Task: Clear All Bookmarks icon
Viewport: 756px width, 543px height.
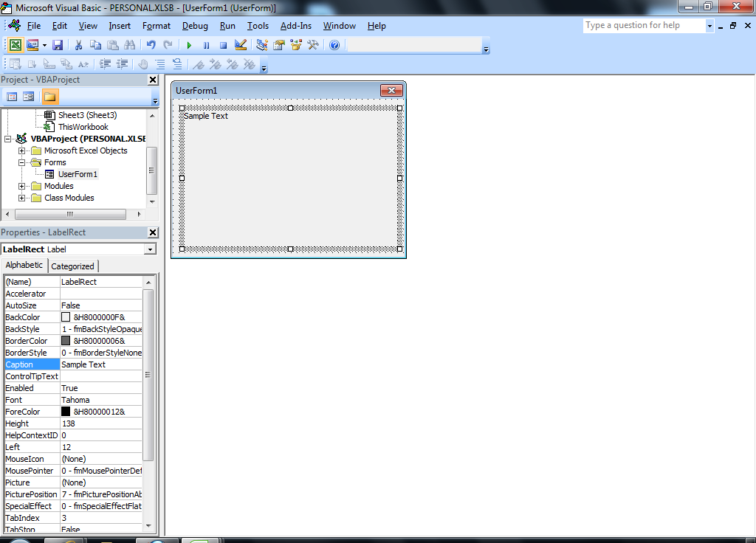Action: pos(250,63)
